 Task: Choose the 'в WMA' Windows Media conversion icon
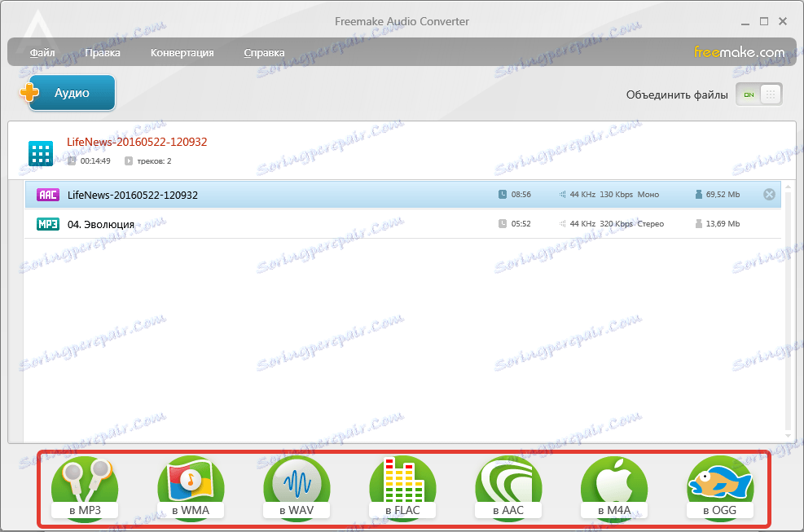pos(190,481)
